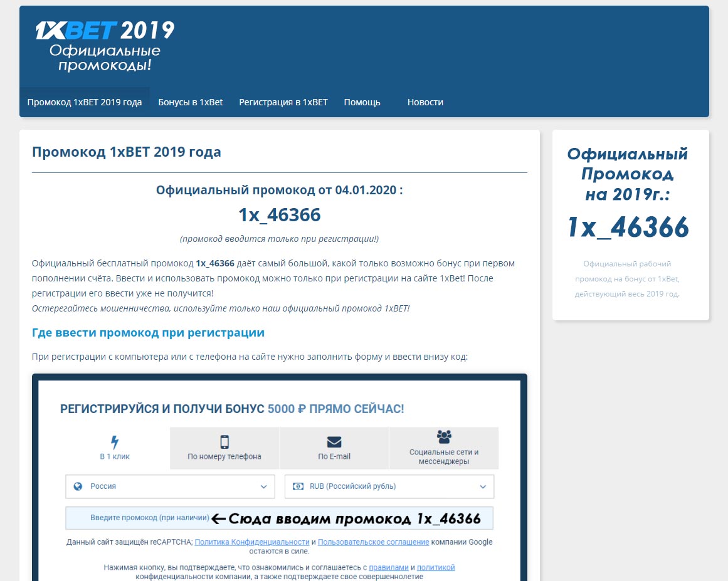Click the page heading 'Промокод 1xBET 2019 года'
Viewport: 728px width, 581px height.
[126, 152]
